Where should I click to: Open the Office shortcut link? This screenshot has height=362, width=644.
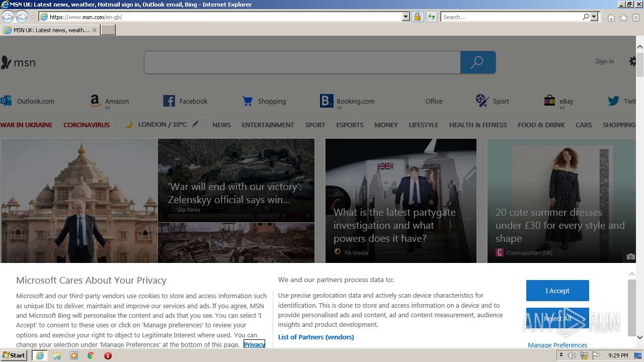click(x=434, y=101)
